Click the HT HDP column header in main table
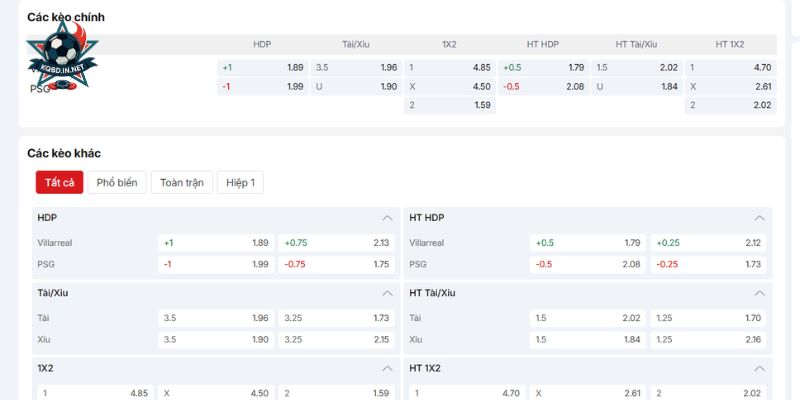Screen dimensions: 800x400 pyautogui.click(x=543, y=44)
